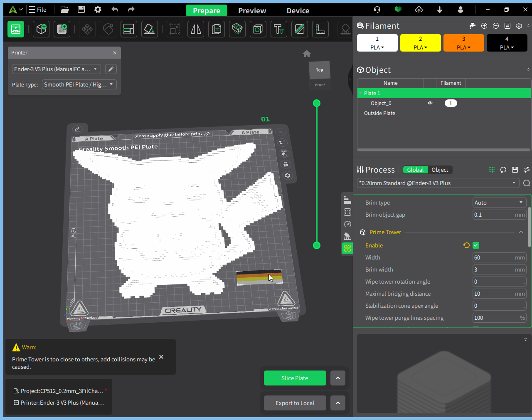532x420 pixels.
Task: Hide Object_0 with the eye icon
Action: [430, 103]
